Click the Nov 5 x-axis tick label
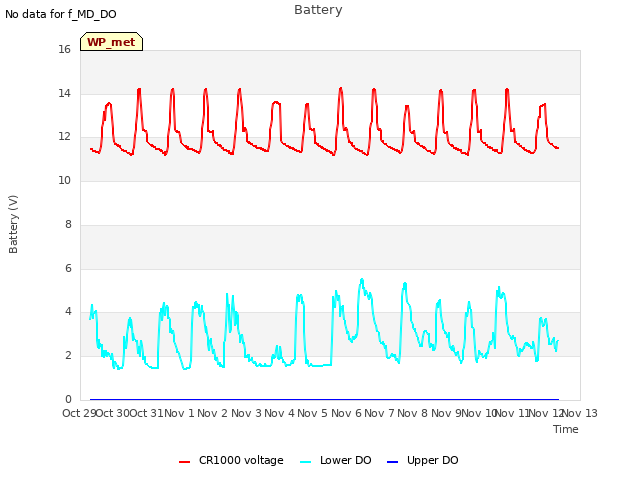 click(x=313, y=413)
